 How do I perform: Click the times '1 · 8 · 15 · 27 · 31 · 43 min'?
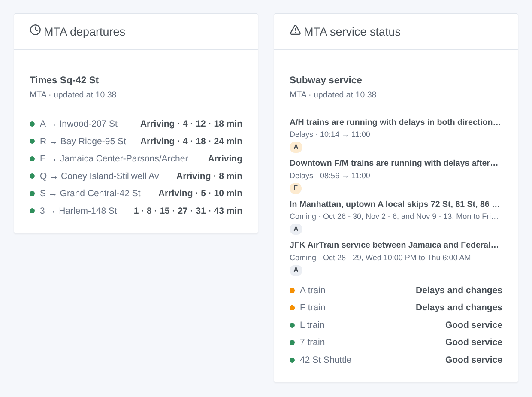188,211
